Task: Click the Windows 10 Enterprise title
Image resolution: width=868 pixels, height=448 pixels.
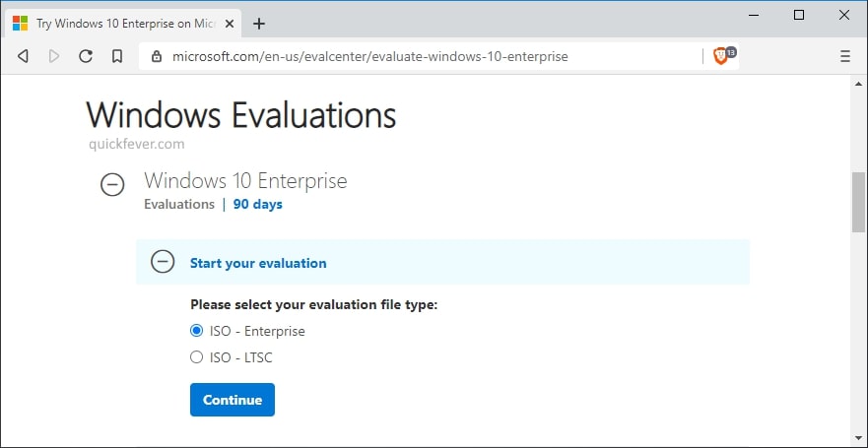Action: [245, 181]
